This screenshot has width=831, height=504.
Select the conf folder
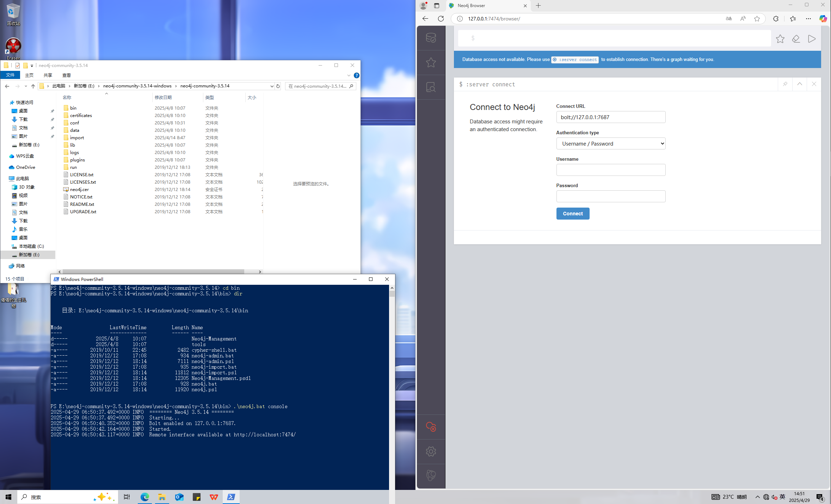(75, 123)
